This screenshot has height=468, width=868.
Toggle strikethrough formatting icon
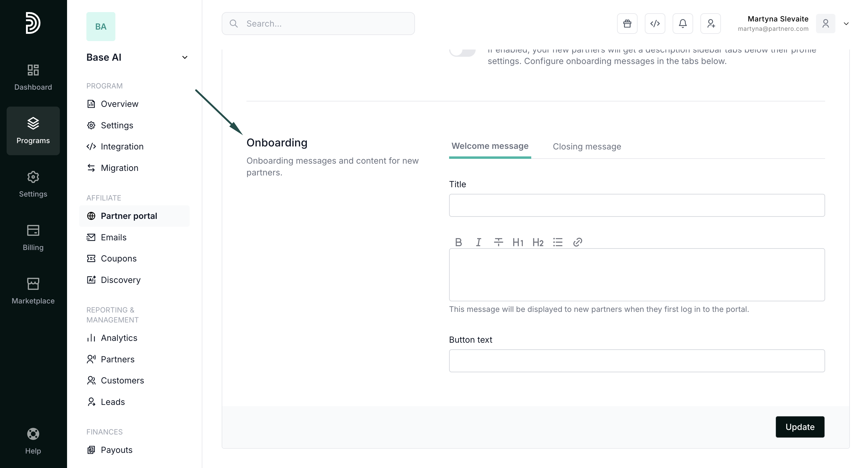coord(498,242)
